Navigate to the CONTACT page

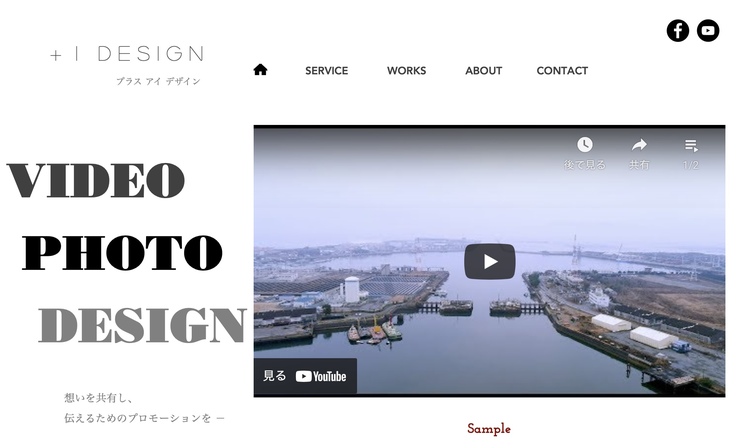click(x=562, y=70)
